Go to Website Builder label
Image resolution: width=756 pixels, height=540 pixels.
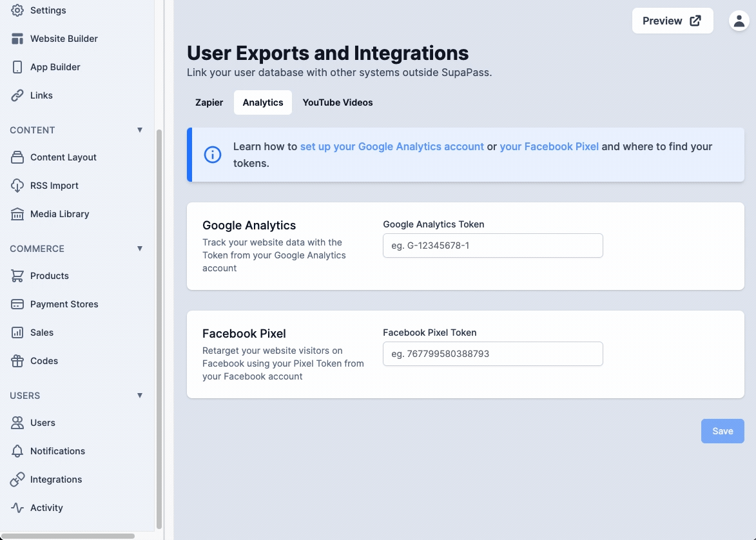[x=64, y=39]
